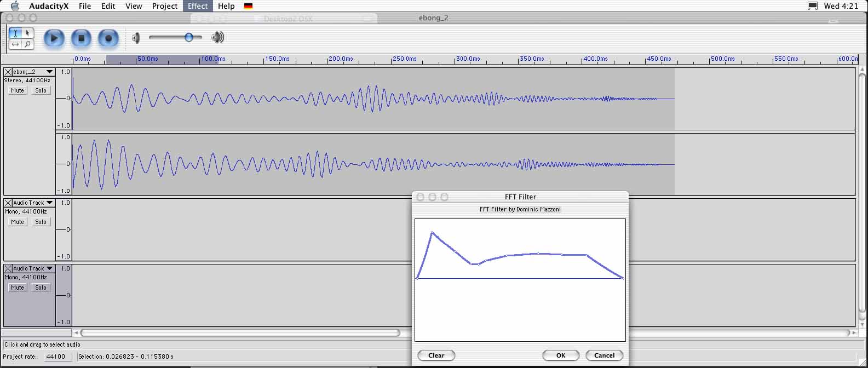
Task: Click the display icon beside the clock
Action: [x=813, y=6]
